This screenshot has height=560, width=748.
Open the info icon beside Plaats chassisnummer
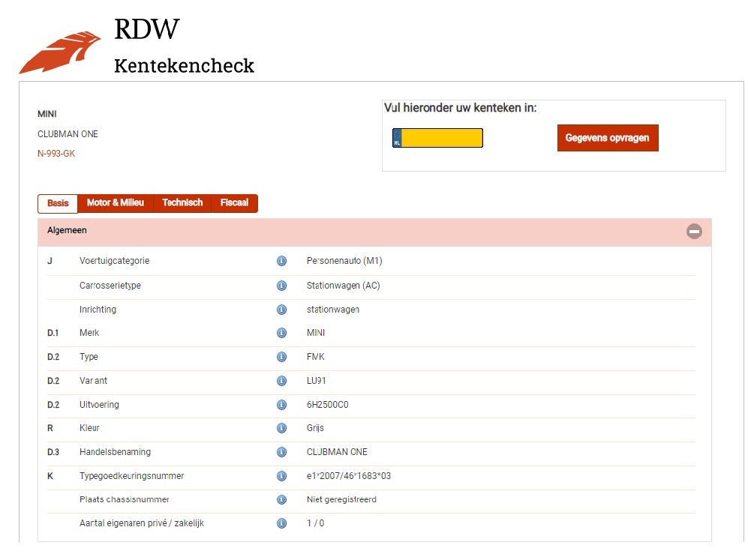tap(281, 499)
